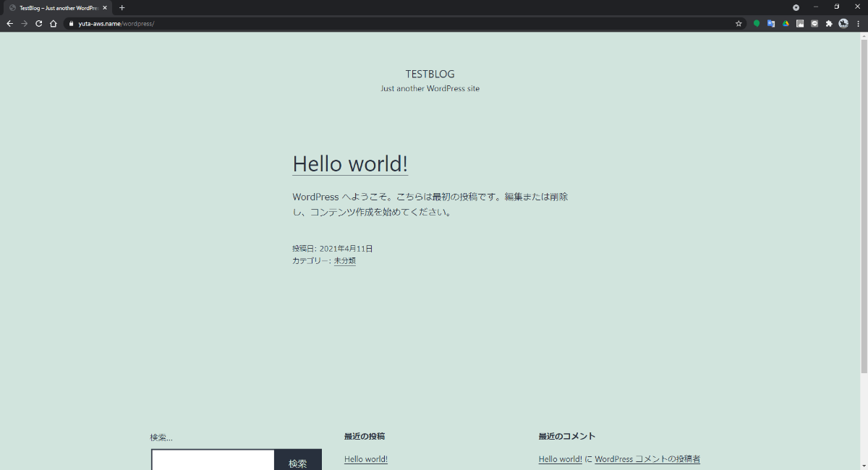Screen dimensions: 868x470
Task: Open Hello world! in recent comments
Action: 561,459
